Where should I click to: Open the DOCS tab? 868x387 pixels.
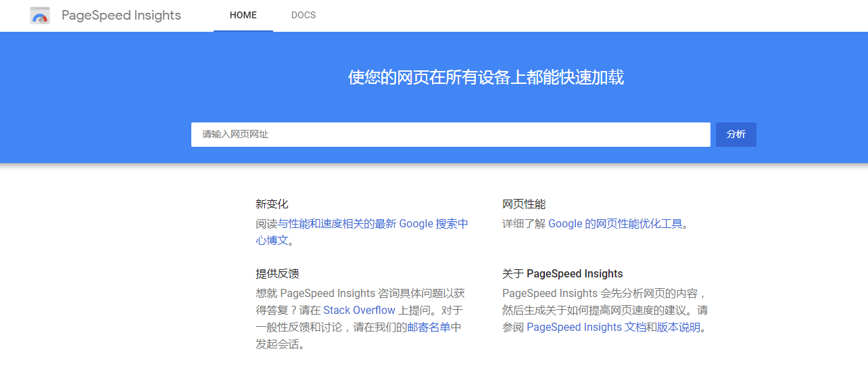tap(304, 16)
